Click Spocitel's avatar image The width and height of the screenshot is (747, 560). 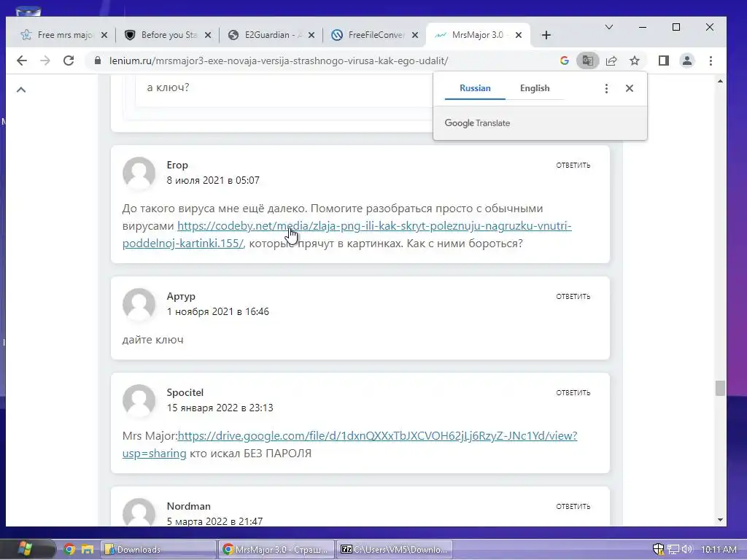pyautogui.click(x=139, y=400)
